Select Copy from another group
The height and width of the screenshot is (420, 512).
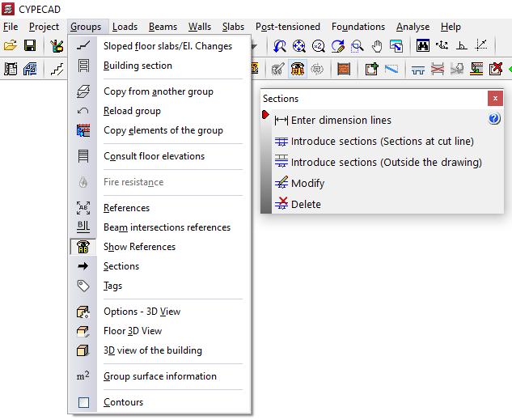[159, 91]
